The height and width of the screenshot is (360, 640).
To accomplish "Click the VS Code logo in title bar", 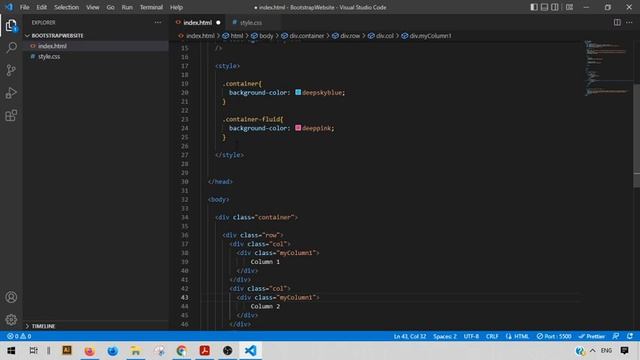I will click(x=9, y=7).
